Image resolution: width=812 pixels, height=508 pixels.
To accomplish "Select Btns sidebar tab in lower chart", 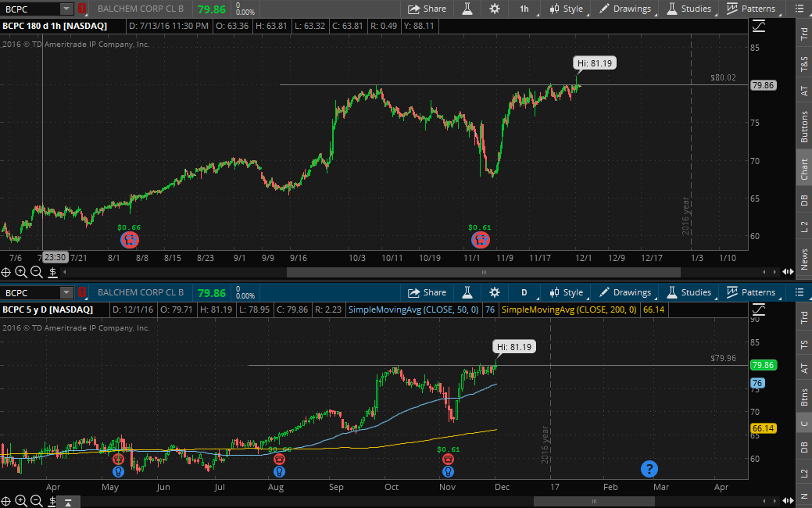I will 803,398.
